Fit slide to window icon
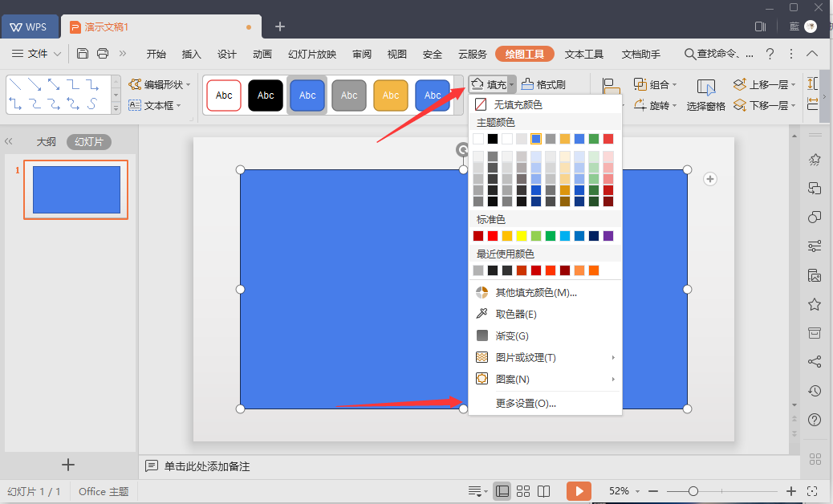This screenshot has height=504, width=833. 812,491
